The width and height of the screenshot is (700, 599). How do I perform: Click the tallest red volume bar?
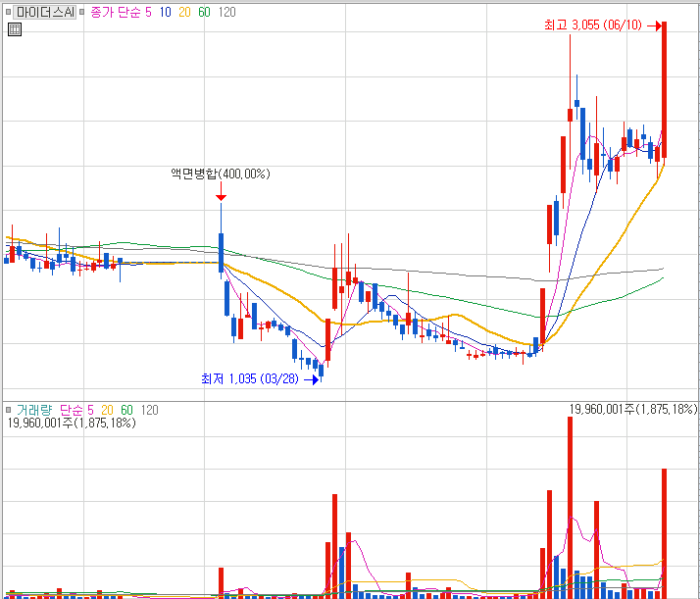570,508
